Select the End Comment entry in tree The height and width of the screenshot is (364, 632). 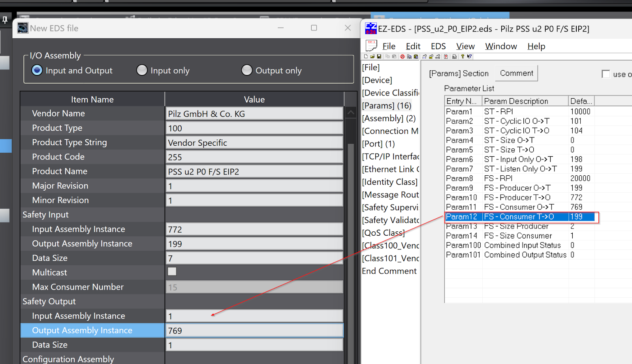(x=389, y=271)
